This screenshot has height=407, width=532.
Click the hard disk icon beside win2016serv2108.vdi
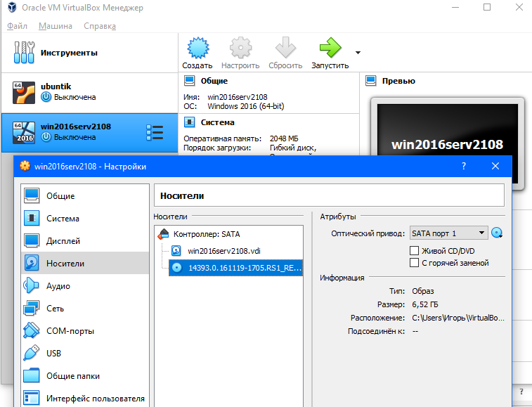(176, 251)
